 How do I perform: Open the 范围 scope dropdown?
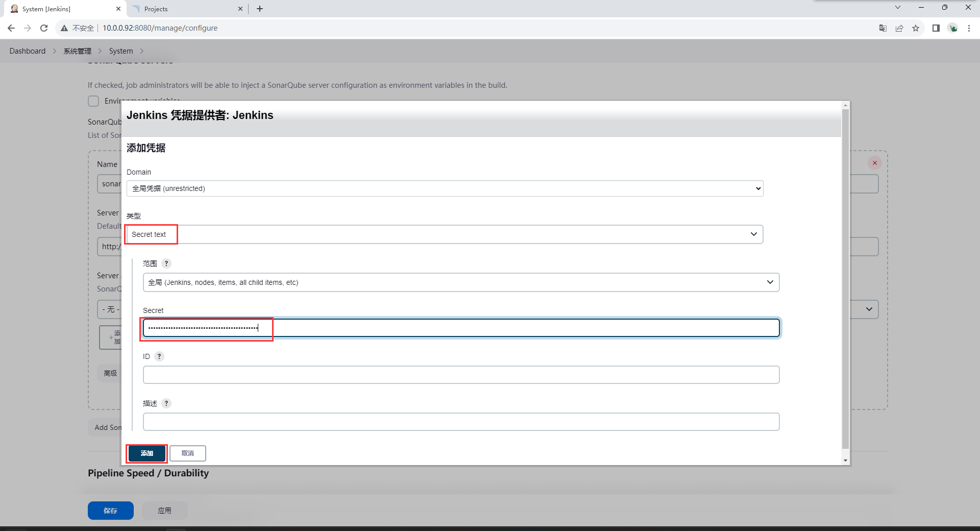click(461, 282)
